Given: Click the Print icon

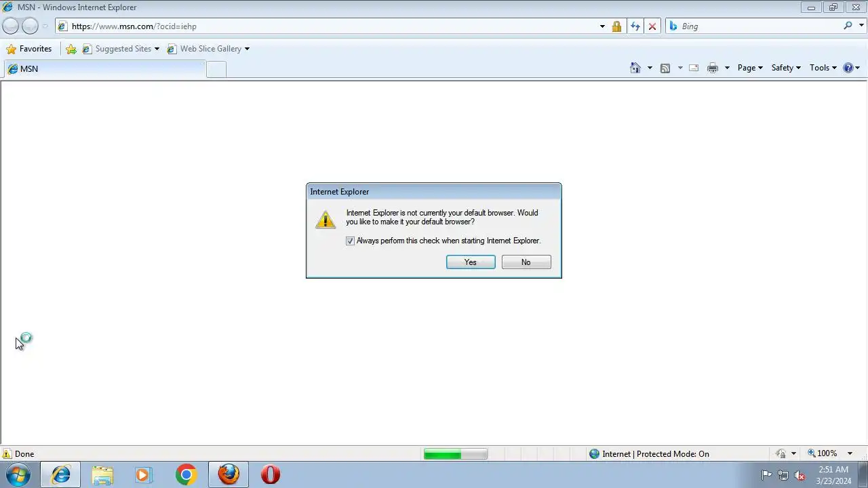Looking at the screenshot, I should click(x=713, y=68).
